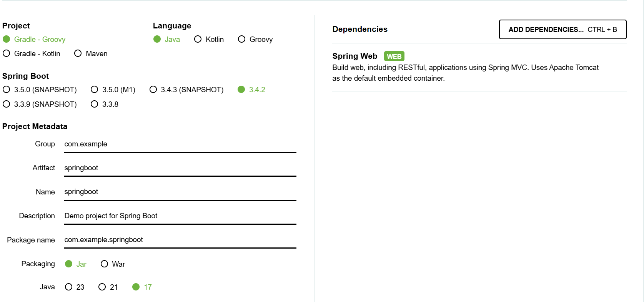The width and height of the screenshot is (644, 302).
Task: Choose Spring Boot 3.4.3 (SNAPSHOT)
Action: click(186, 90)
